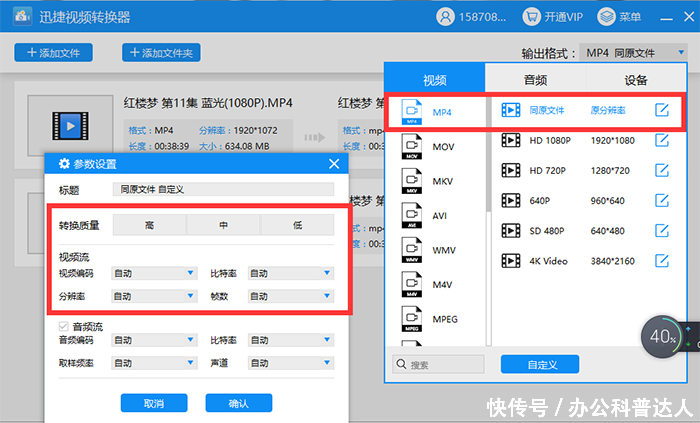700x423 pixels.
Task: Open the 声道 dropdown
Action: [291, 363]
